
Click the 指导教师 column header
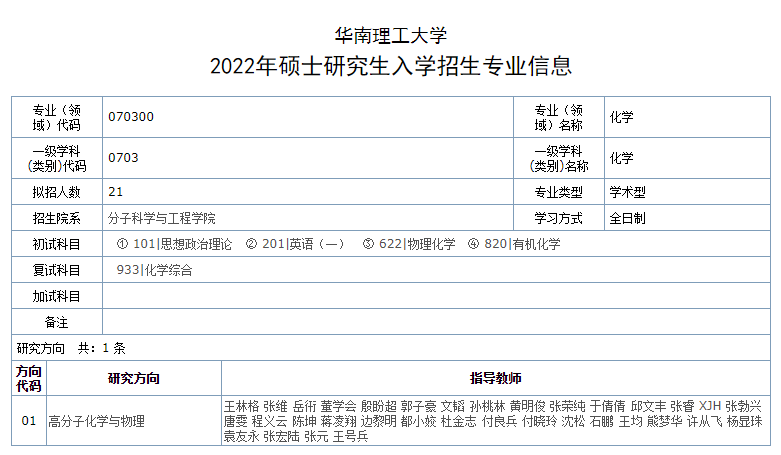coord(496,379)
